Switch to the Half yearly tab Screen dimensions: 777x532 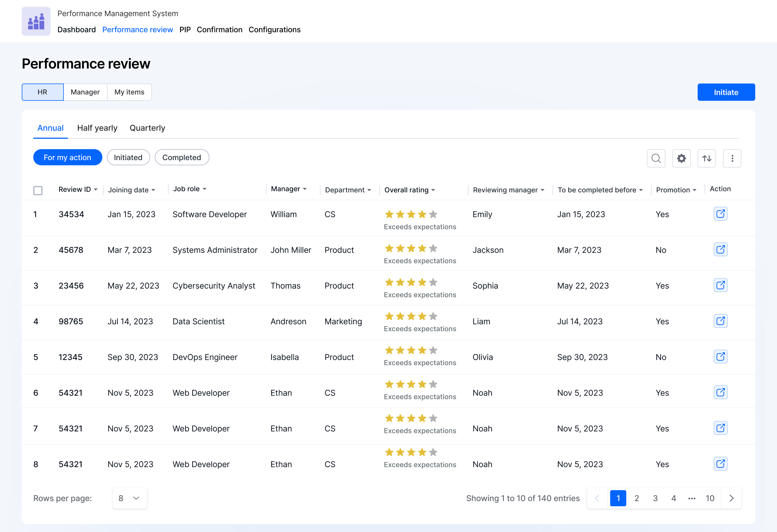click(97, 128)
